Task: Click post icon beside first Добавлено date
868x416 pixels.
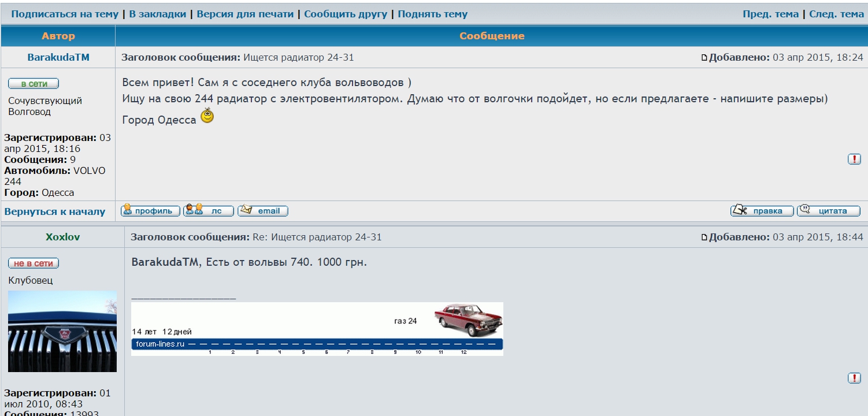Action: tap(704, 58)
